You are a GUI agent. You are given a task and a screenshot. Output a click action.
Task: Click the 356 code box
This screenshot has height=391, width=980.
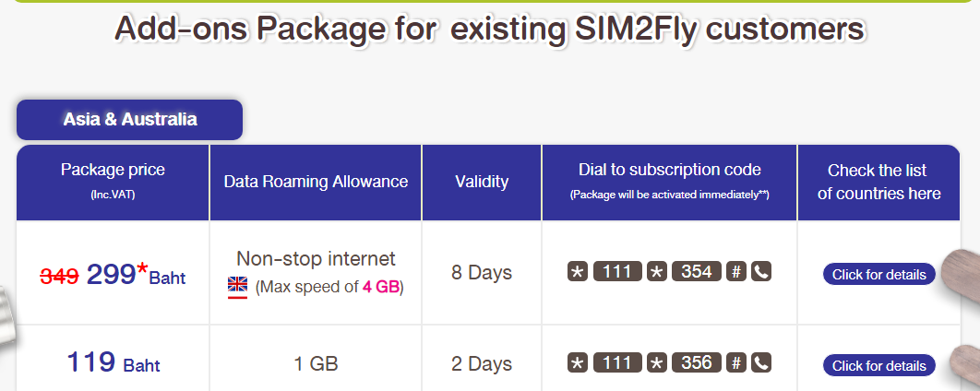697,363
